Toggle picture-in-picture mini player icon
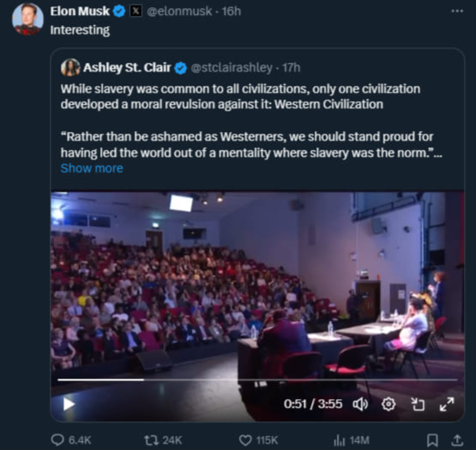The height and width of the screenshot is (450, 476). [x=418, y=404]
